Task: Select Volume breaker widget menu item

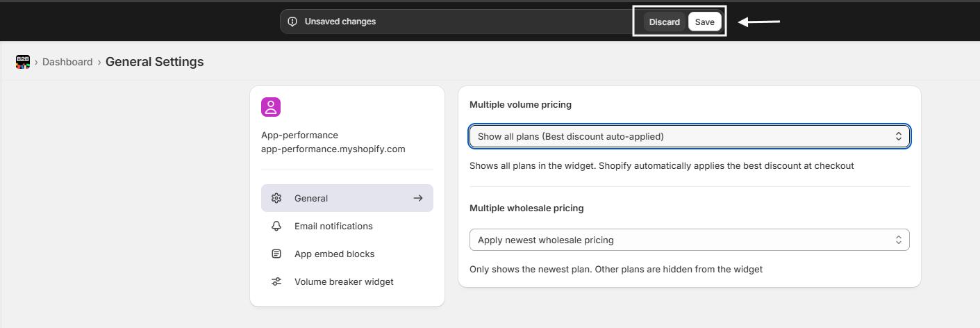Action: pyautogui.click(x=344, y=281)
